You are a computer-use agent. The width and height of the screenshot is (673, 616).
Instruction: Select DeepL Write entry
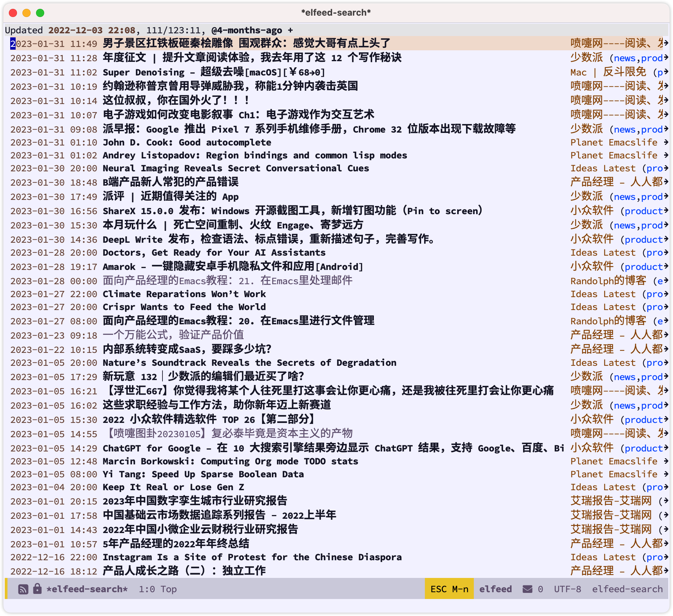[x=269, y=239]
